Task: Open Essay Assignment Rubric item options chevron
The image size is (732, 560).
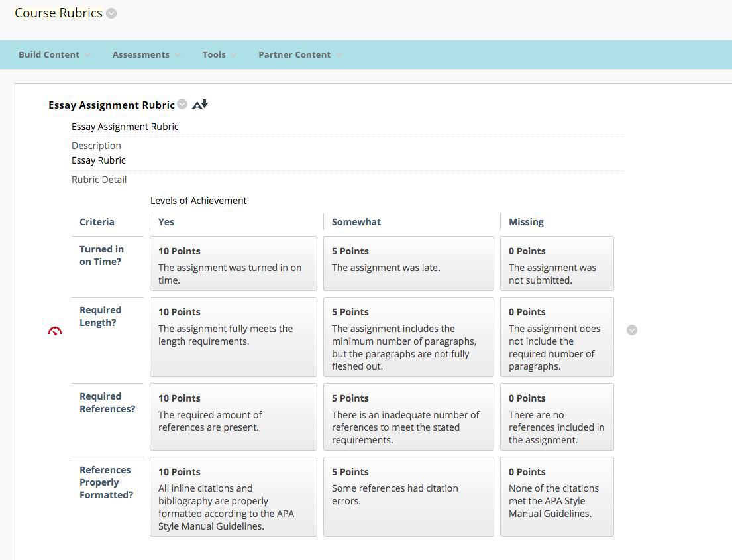Action: (x=183, y=104)
